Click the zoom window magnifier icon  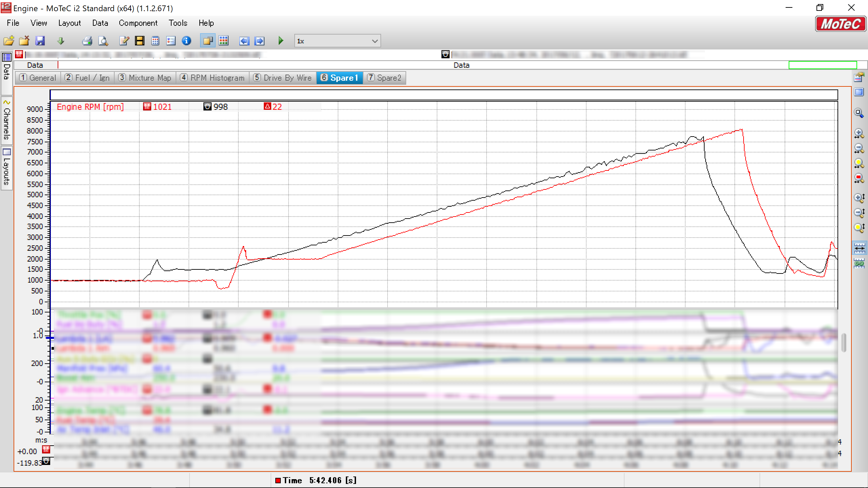click(859, 113)
